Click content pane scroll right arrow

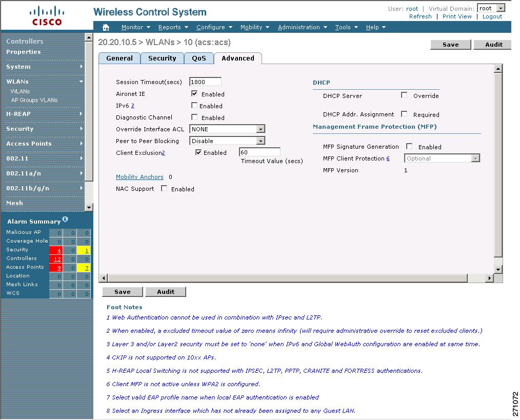click(489, 278)
